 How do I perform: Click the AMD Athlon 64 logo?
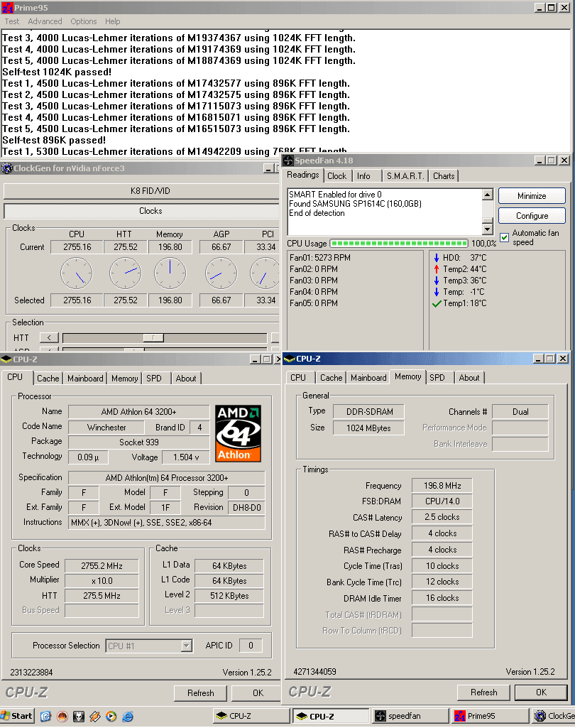pos(238,434)
